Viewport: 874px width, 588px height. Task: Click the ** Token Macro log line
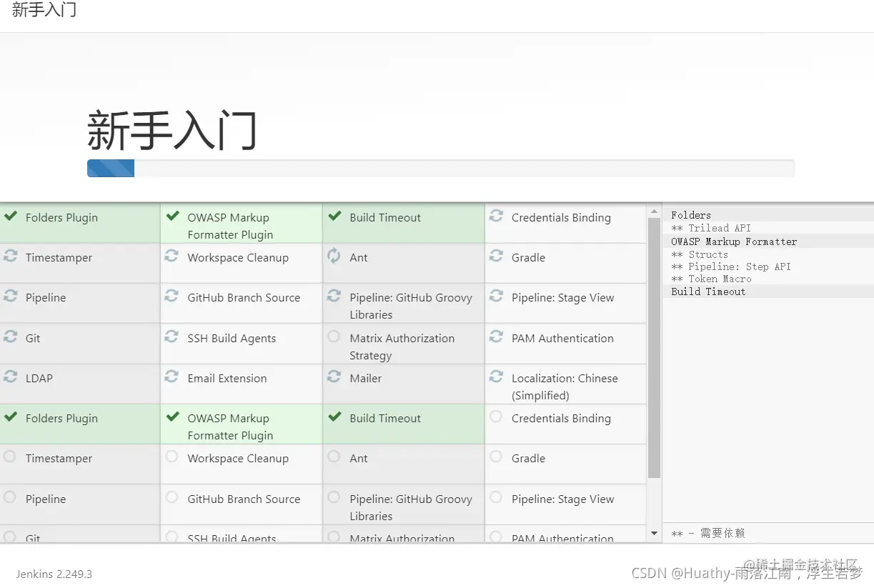coord(711,279)
